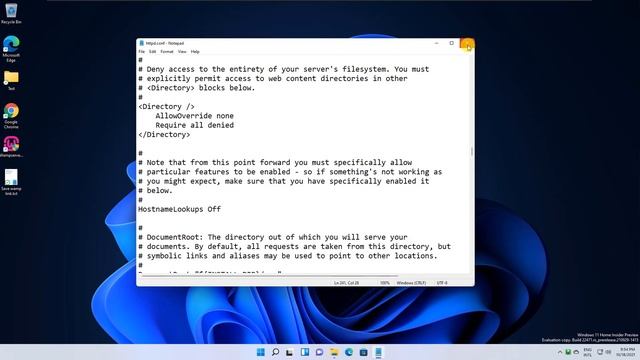Click the green Wampserver tray icon
This screenshot has height=360, width=640.
pyautogui.click(x=568, y=352)
